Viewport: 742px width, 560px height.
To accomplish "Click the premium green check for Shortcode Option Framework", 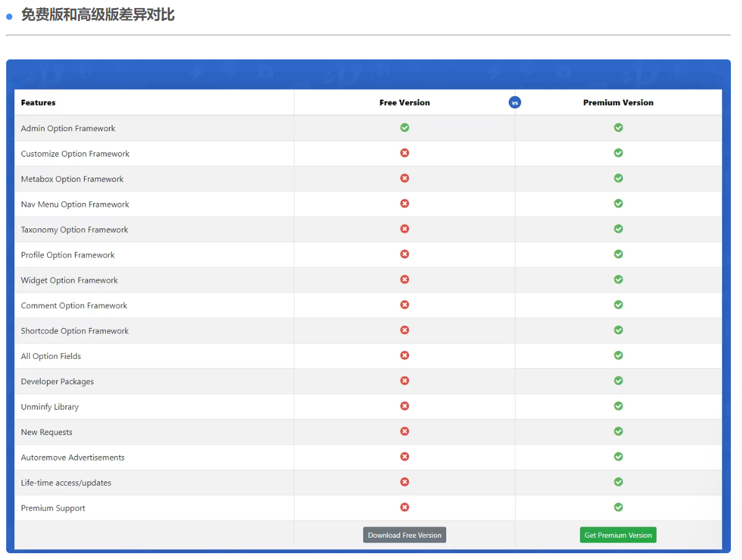I will pyautogui.click(x=618, y=330).
